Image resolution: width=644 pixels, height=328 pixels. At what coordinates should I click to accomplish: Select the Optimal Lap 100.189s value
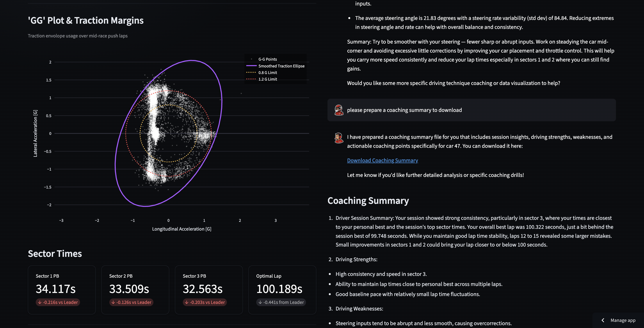tap(279, 289)
